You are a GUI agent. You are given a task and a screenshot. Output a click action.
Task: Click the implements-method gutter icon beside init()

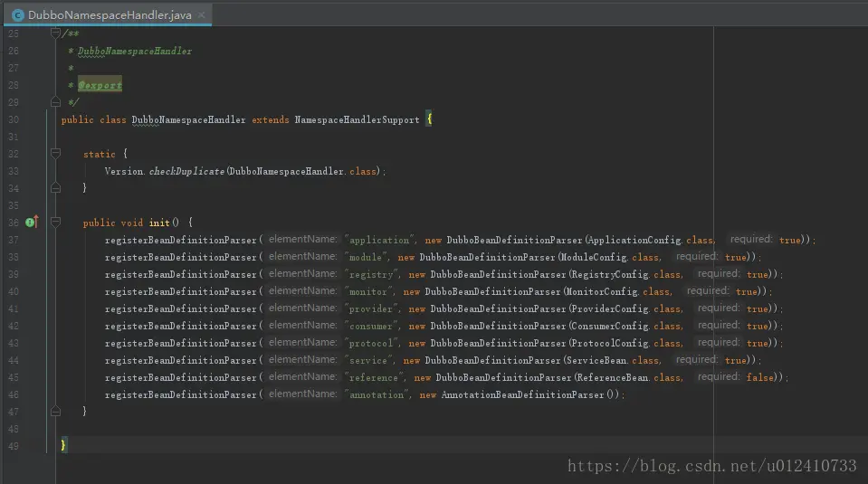pos(32,222)
